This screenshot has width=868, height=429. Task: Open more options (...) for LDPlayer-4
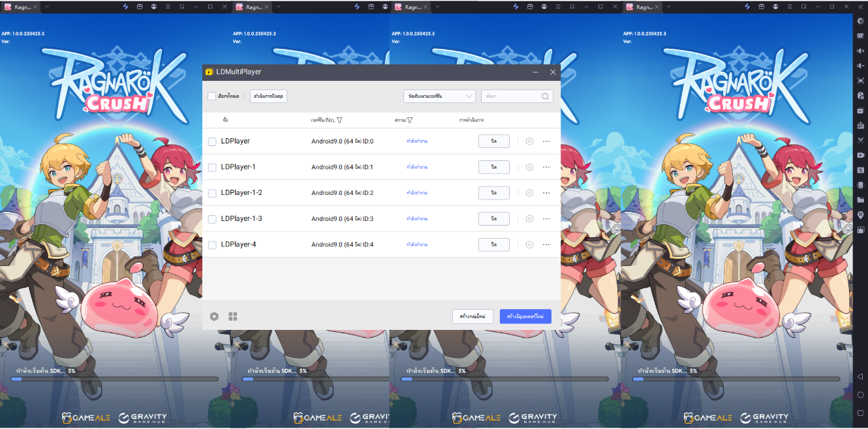[546, 244]
